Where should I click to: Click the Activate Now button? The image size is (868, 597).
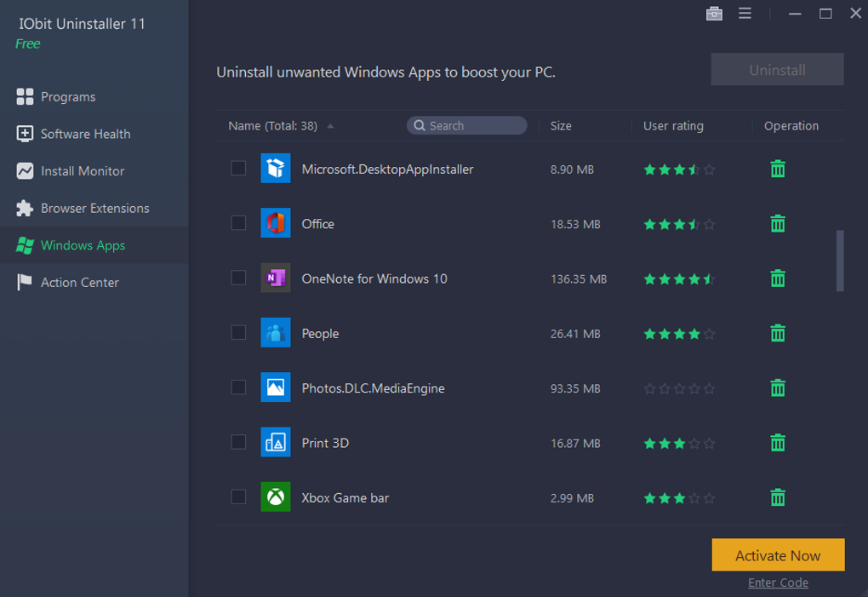click(x=778, y=555)
